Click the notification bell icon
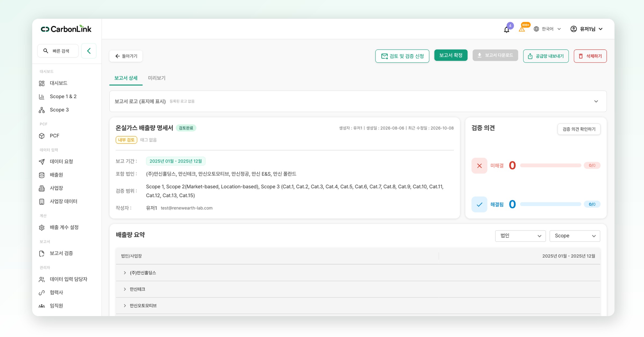The width and height of the screenshot is (644, 337). click(x=507, y=30)
